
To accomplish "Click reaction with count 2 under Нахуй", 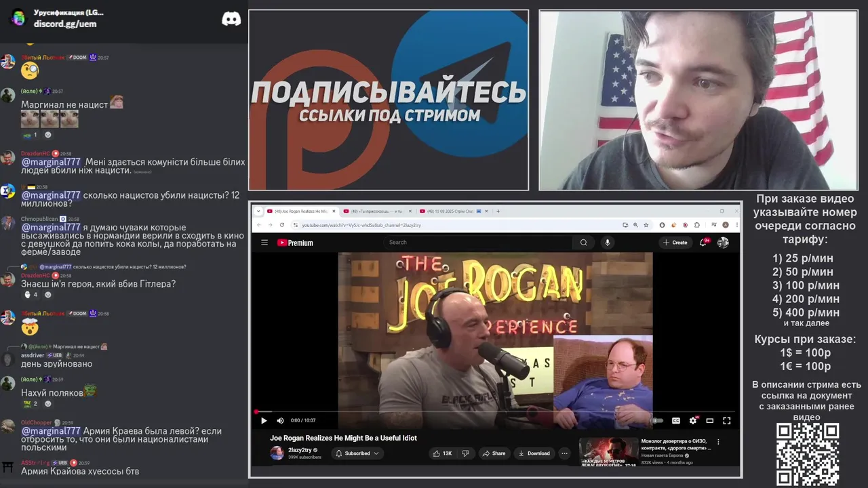I will (32, 404).
